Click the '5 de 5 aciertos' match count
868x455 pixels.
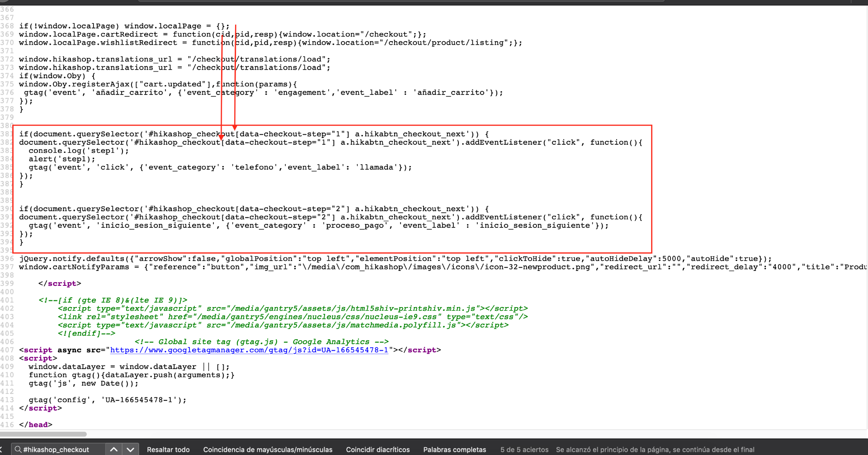[x=524, y=450]
